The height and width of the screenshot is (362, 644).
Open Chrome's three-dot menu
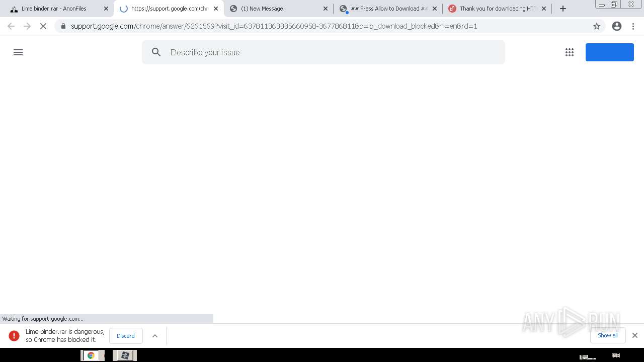[633, 26]
